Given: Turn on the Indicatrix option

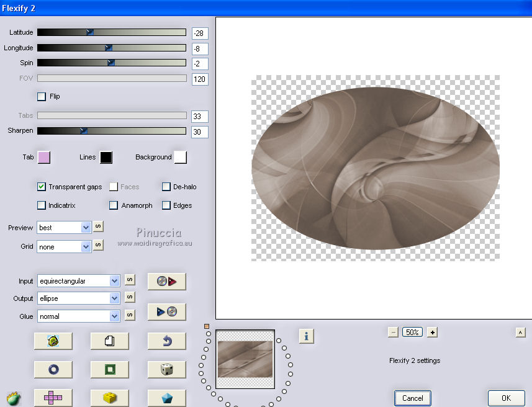Looking at the screenshot, I should pos(42,205).
